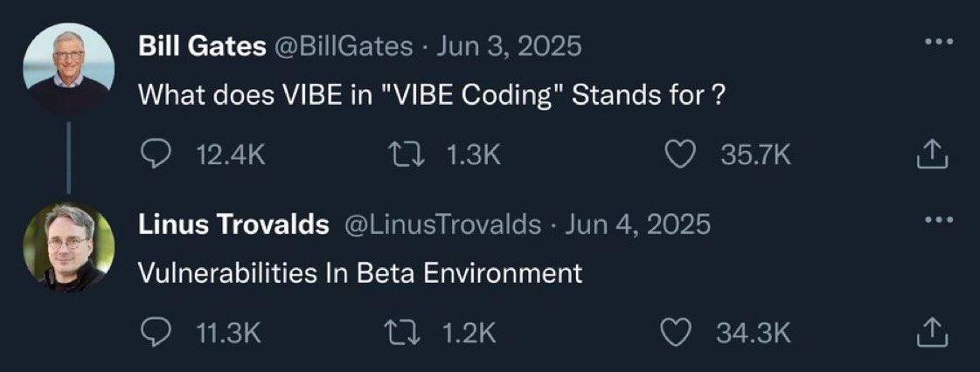Screen dimensions: 980x372
Task: Open the tweet asking what VIBE stands for
Action: [432, 95]
